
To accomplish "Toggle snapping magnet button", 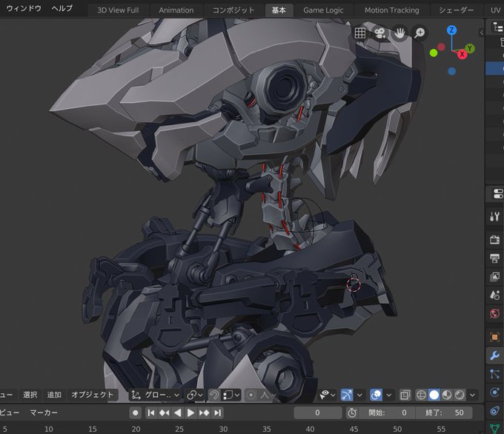I will pos(214,395).
